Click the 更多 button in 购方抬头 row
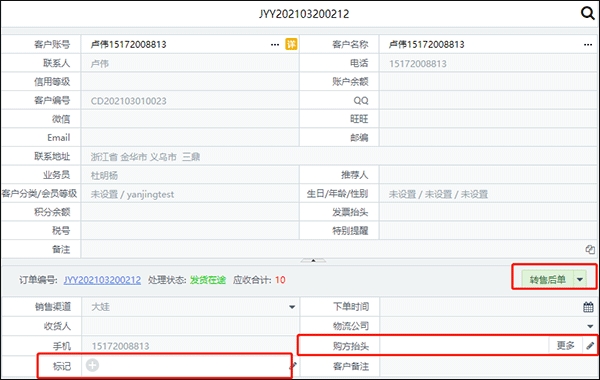The height and width of the screenshot is (380, 600). (565, 346)
